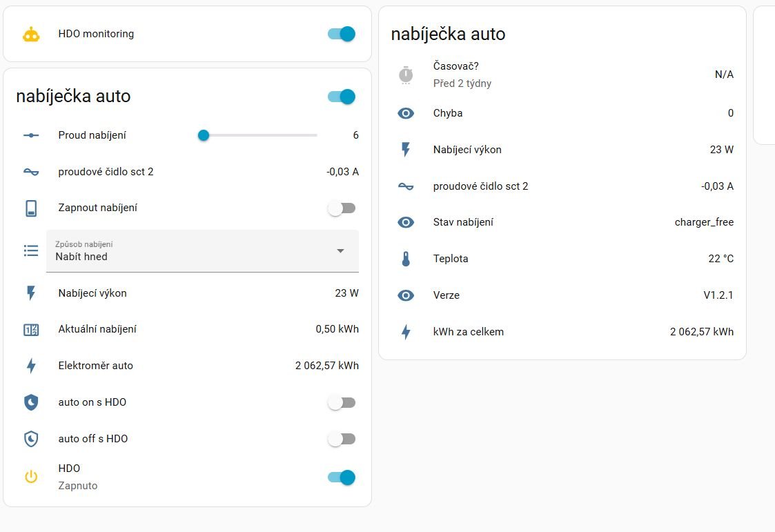Click the yellow power icon for HDO
The image size is (775, 532).
pos(31,477)
